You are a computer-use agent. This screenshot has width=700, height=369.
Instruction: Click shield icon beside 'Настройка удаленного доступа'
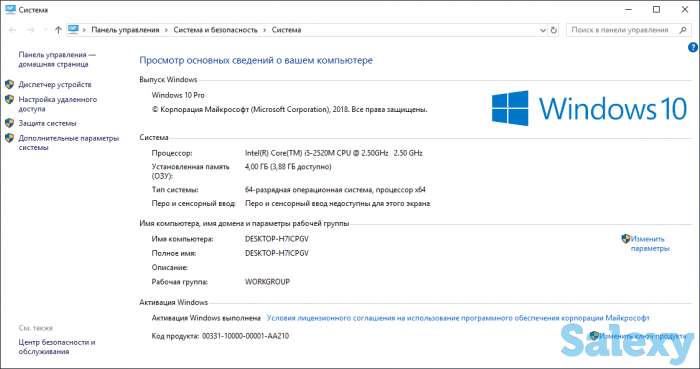tap(9, 100)
